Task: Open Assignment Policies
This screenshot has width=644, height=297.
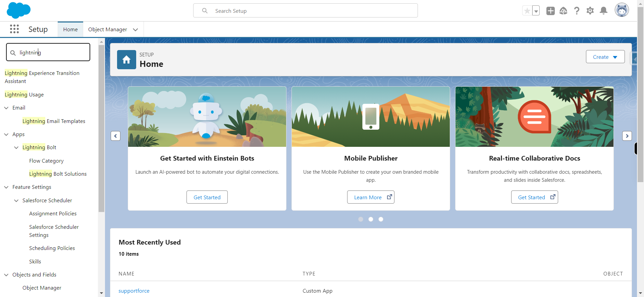Action: coord(53,213)
